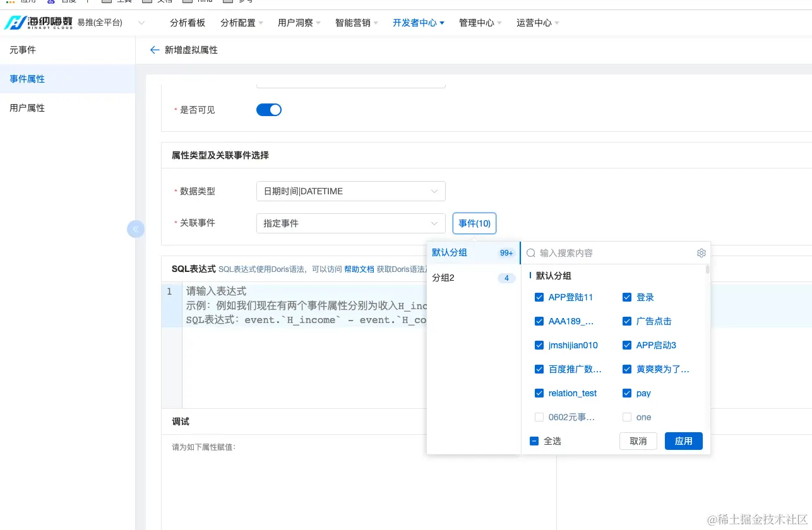The image size is (812, 530).
Task: Click the magnifier icon in the event search box
Action: point(531,253)
